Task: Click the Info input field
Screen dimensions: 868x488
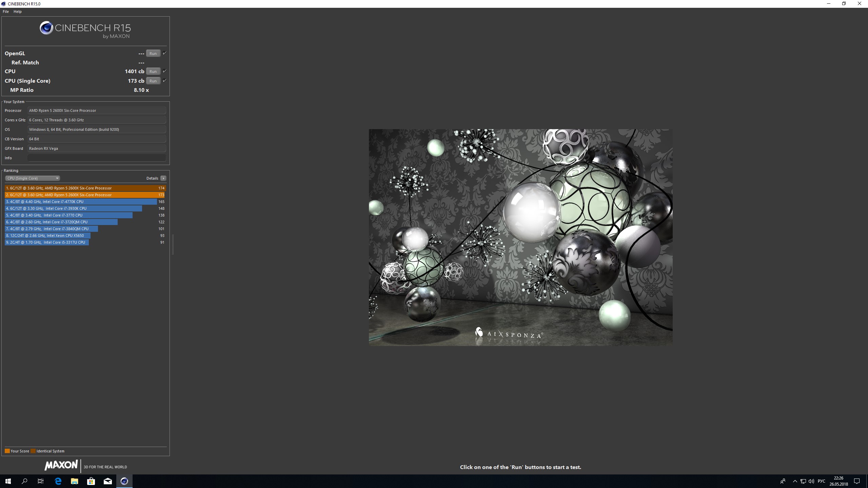Action: (x=97, y=158)
